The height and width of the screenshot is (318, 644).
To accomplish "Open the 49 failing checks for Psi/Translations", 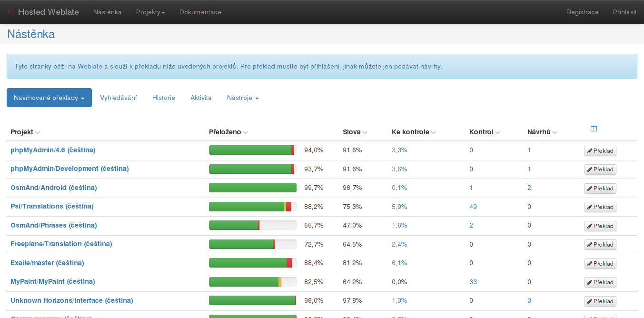I will click(x=473, y=207).
